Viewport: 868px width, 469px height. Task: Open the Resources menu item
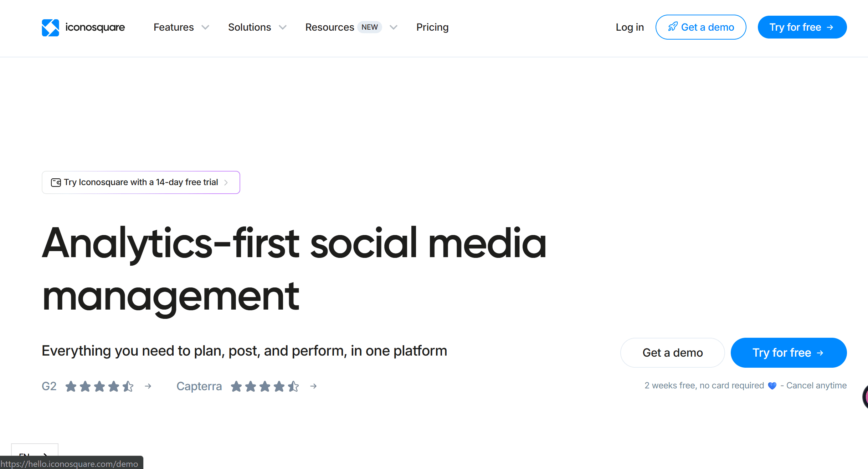coord(329,27)
